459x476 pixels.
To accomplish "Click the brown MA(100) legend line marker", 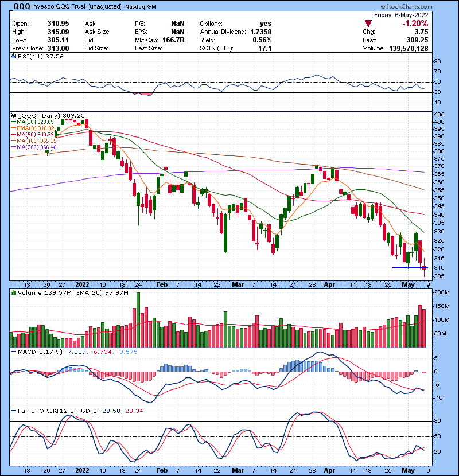I will point(14,141).
